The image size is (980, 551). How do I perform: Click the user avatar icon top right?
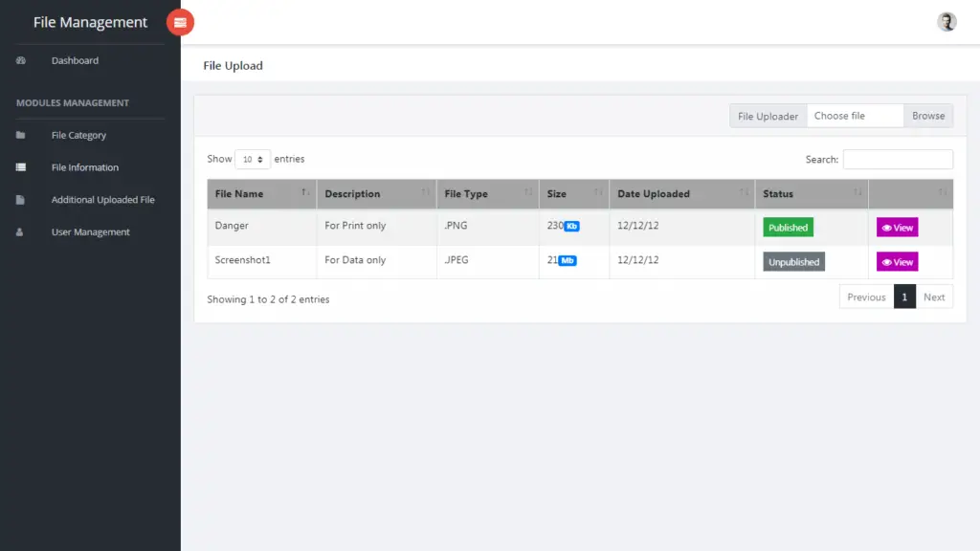pos(947,21)
